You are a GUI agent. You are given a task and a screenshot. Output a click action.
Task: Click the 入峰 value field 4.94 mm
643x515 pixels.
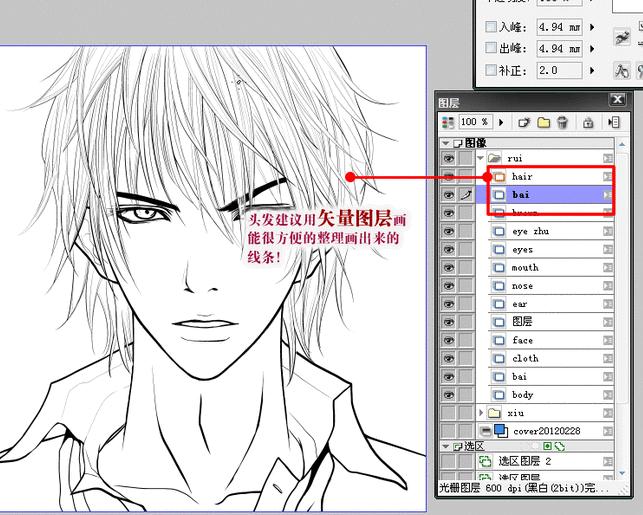(559, 27)
